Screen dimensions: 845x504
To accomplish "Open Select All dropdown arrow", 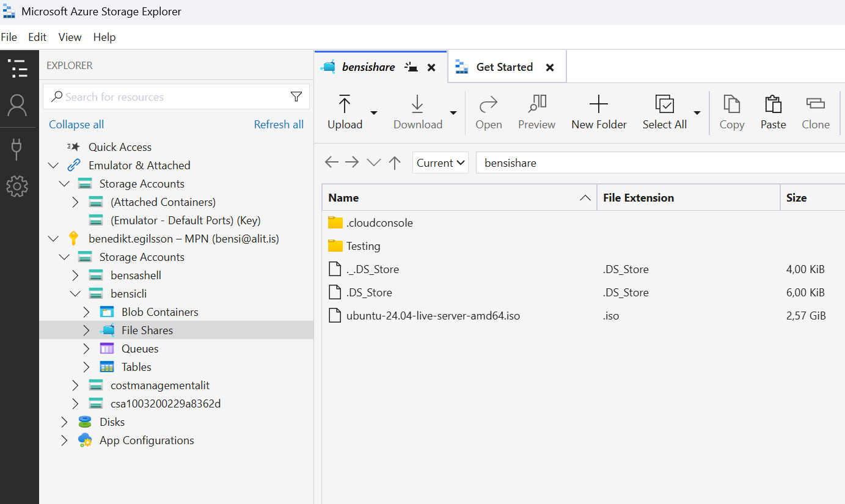I will tap(697, 112).
